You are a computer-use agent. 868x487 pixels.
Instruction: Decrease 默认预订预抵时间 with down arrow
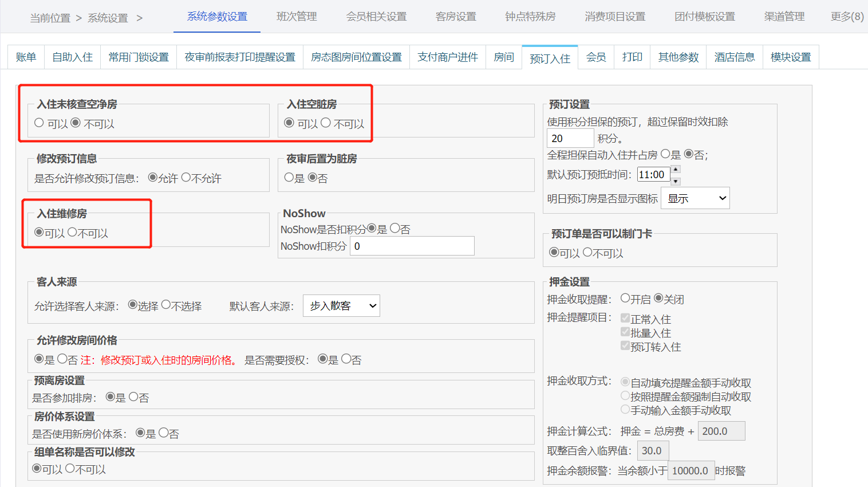pos(676,181)
